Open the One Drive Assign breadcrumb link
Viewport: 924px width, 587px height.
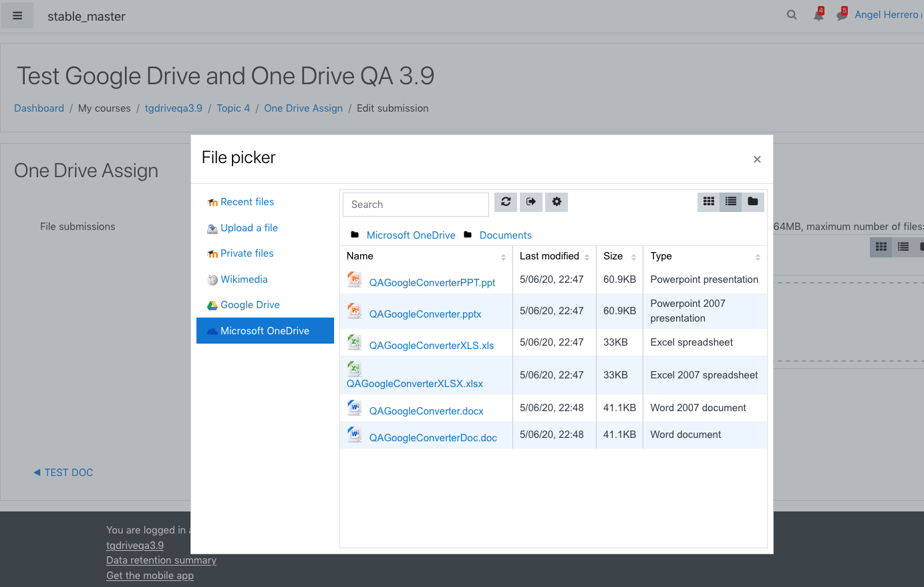click(x=303, y=108)
